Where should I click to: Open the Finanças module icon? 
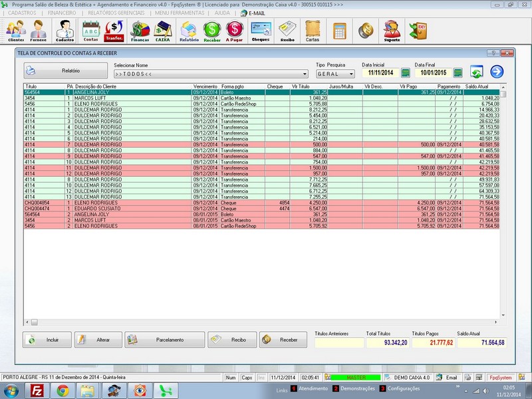pos(140,31)
